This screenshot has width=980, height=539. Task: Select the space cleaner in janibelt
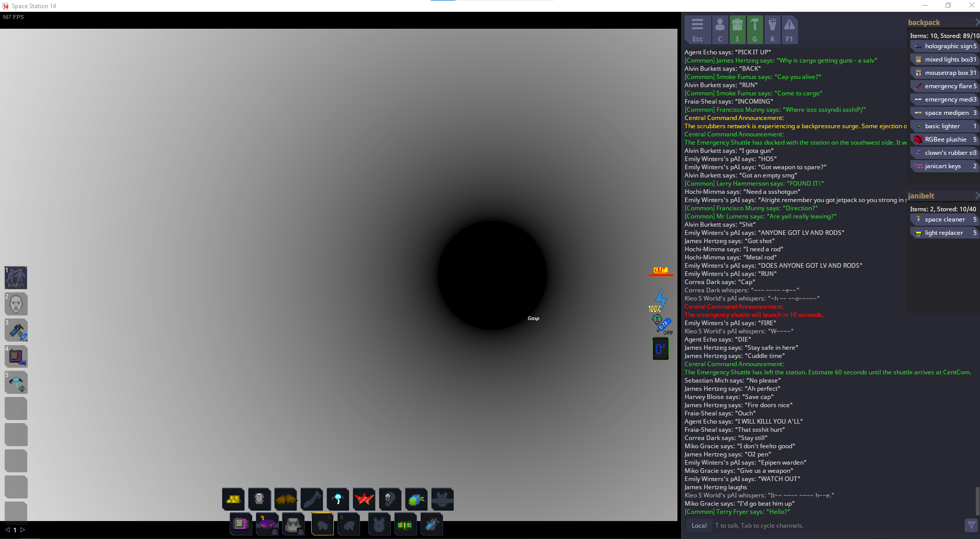click(x=945, y=219)
